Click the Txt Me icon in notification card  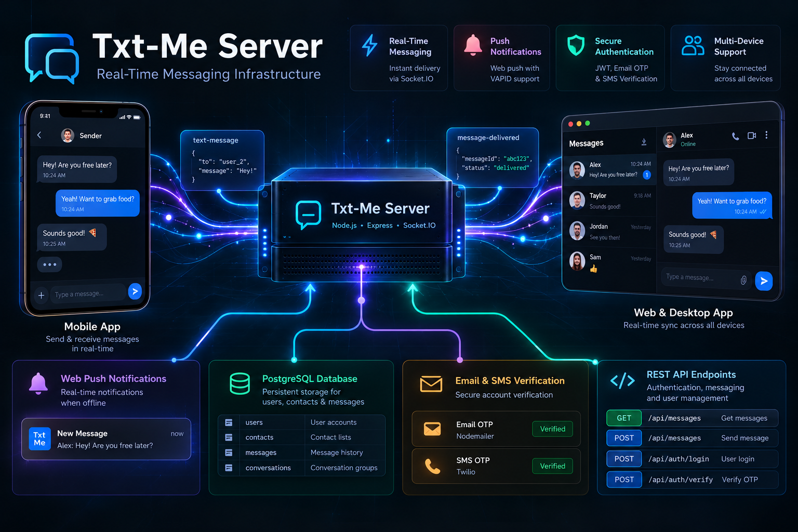coord(39,439)
